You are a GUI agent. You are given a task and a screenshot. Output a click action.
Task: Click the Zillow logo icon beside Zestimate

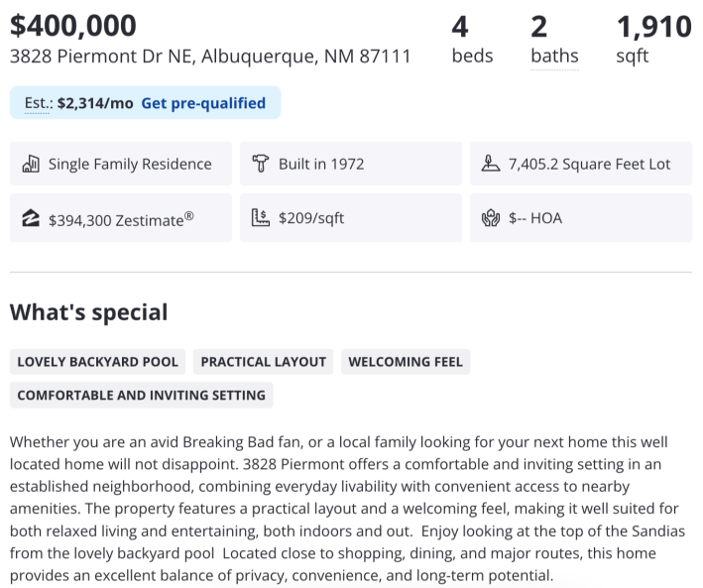31,218
